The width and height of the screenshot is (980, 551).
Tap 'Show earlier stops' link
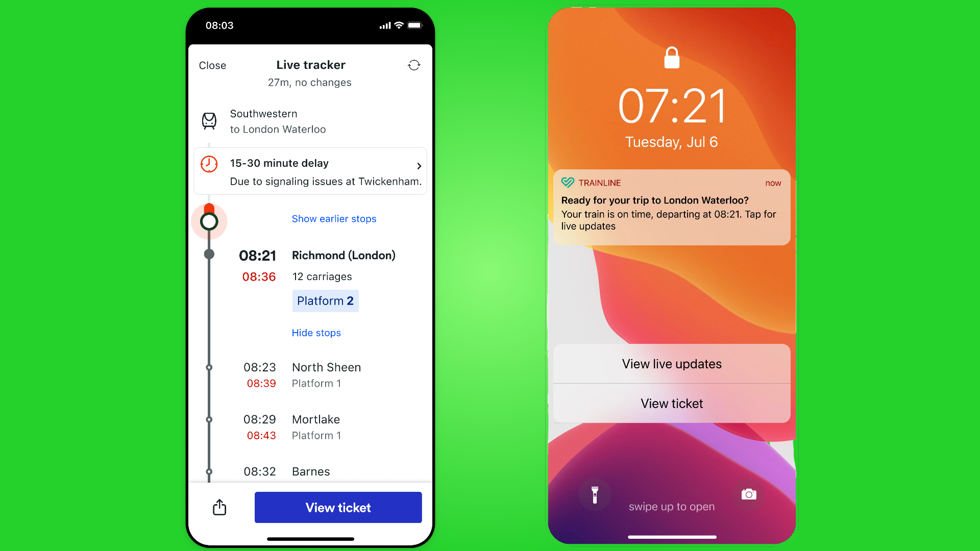pyautogui.click(x=334, y=219)
